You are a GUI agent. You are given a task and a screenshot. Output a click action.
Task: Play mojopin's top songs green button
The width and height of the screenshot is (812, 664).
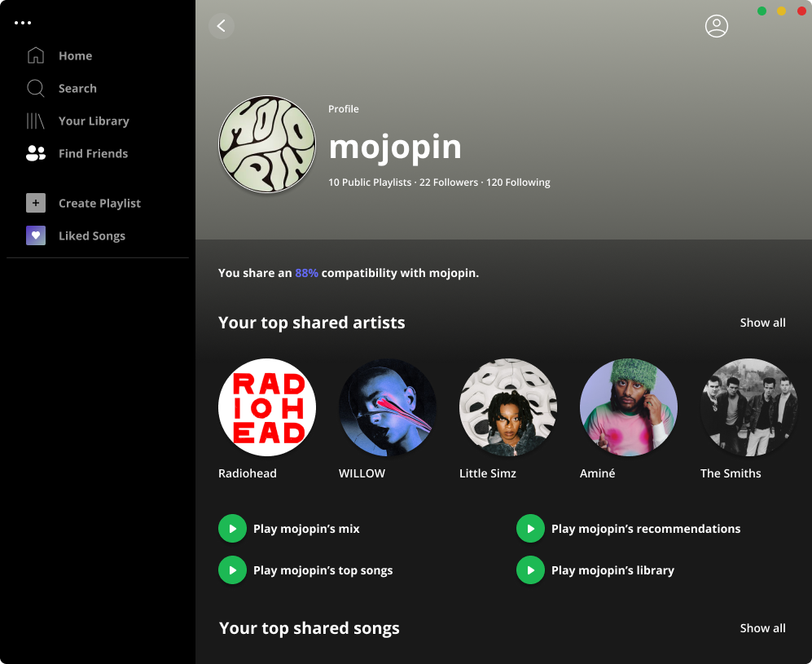[x=232, y=569]
